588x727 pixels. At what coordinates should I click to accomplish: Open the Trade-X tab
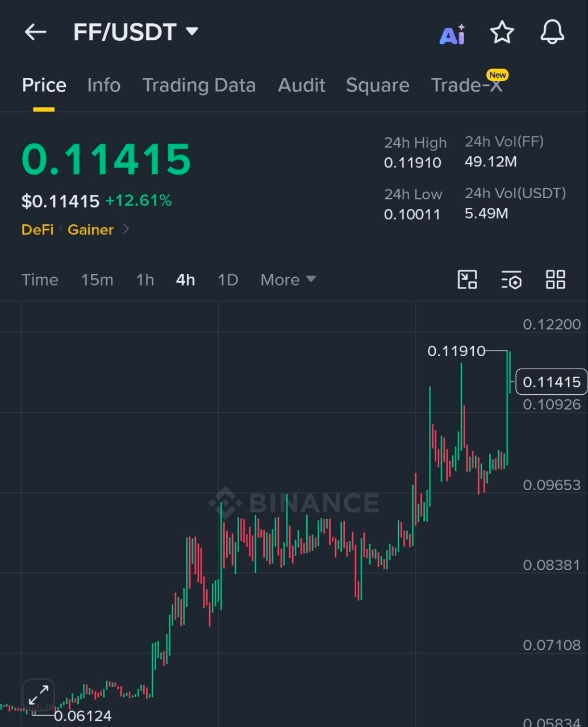[467, 85]
